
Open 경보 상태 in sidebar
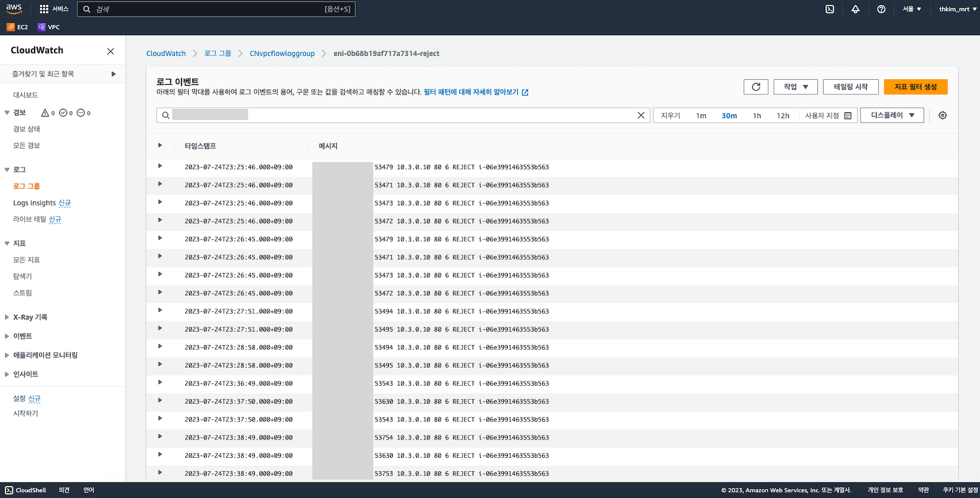pyautogui.click(x=27, y=129)
